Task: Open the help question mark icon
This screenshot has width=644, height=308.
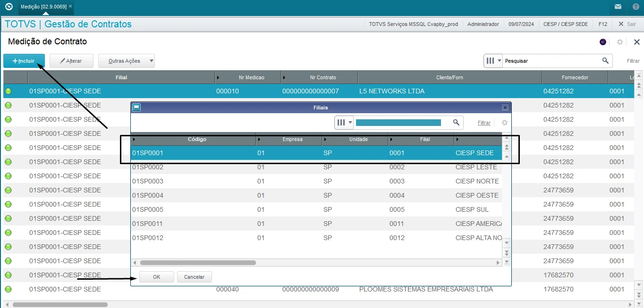Action: coord(636,7)
